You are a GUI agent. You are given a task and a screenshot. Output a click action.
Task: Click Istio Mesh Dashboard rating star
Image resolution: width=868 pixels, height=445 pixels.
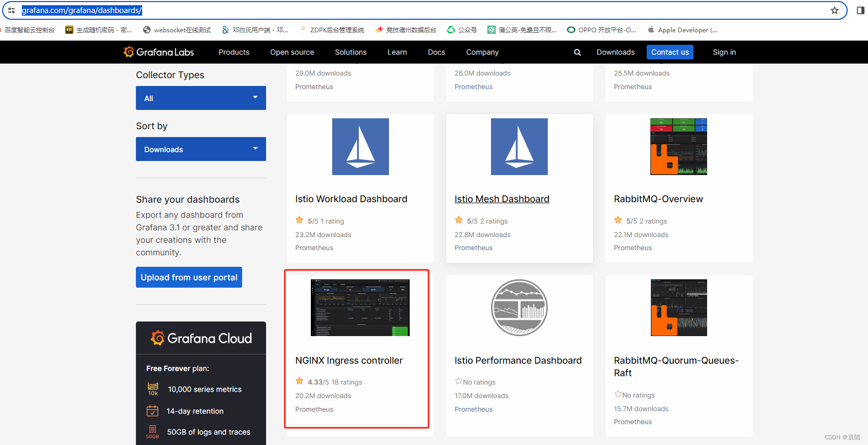pos(459,220)
